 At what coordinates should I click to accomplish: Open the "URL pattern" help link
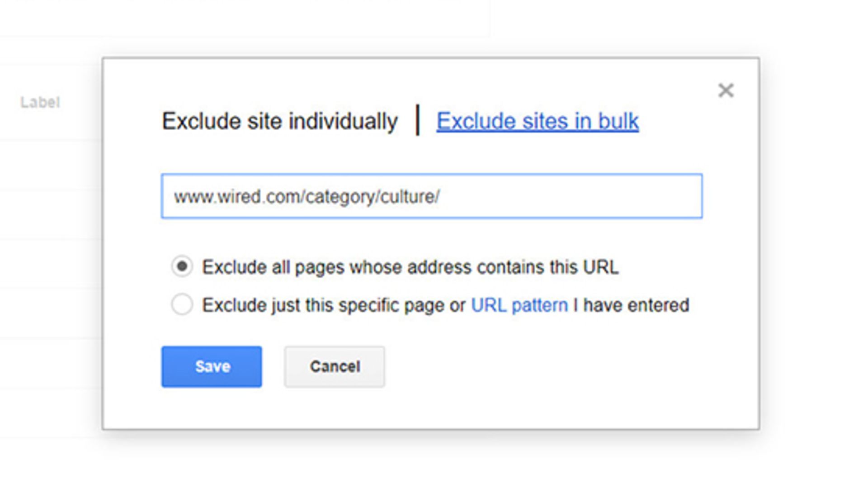[x=519, y=305]
